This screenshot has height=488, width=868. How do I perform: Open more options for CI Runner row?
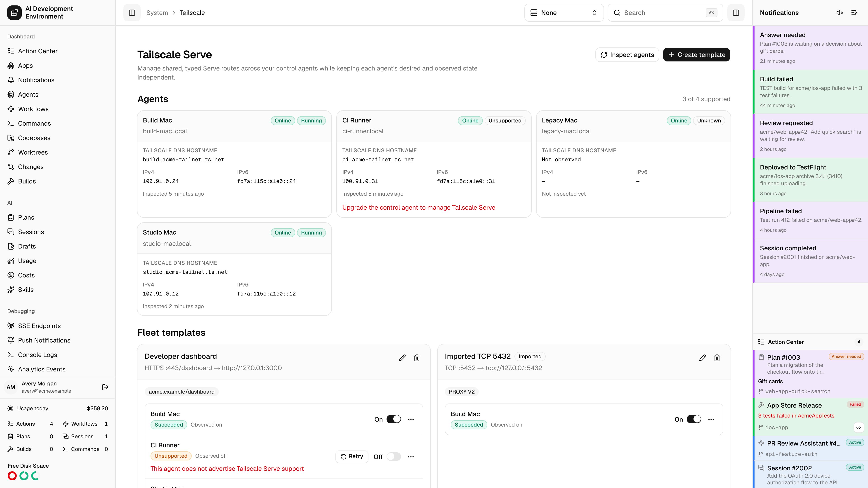tap(411, 457)
